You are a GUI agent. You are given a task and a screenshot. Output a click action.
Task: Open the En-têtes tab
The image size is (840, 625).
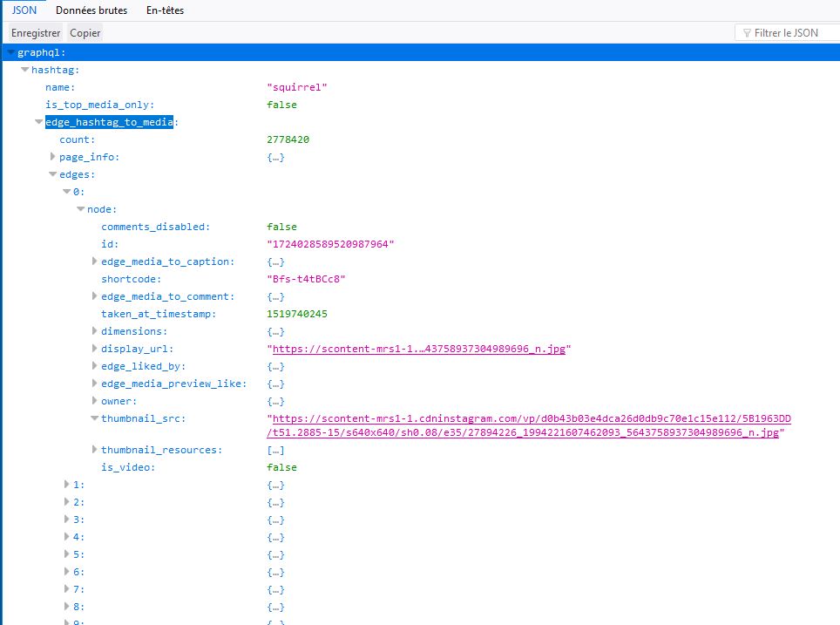[x=165, y=10]
